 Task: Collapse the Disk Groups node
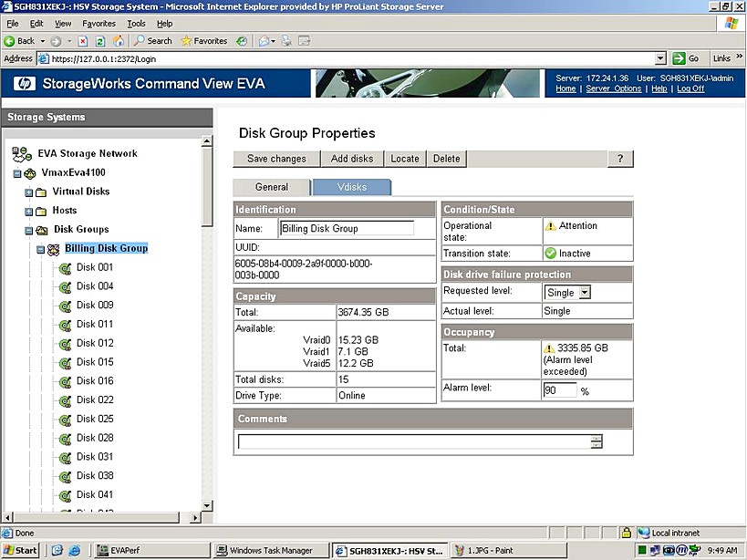click(x=28, y=231)
